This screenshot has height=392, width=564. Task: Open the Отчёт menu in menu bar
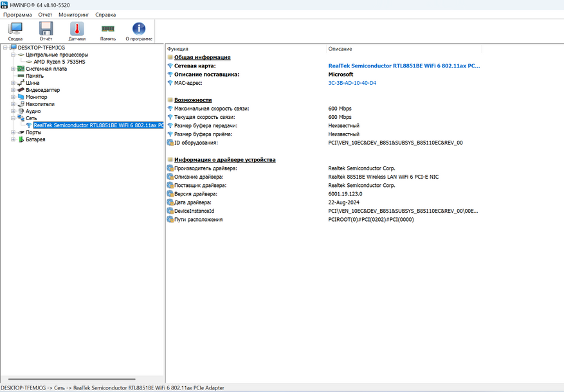(x=45, y=15)
